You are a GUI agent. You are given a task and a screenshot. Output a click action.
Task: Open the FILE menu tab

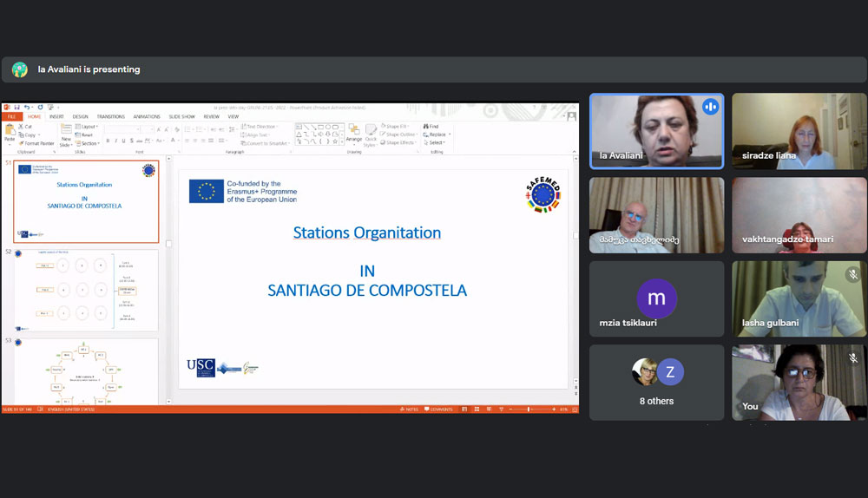(12, 116)
